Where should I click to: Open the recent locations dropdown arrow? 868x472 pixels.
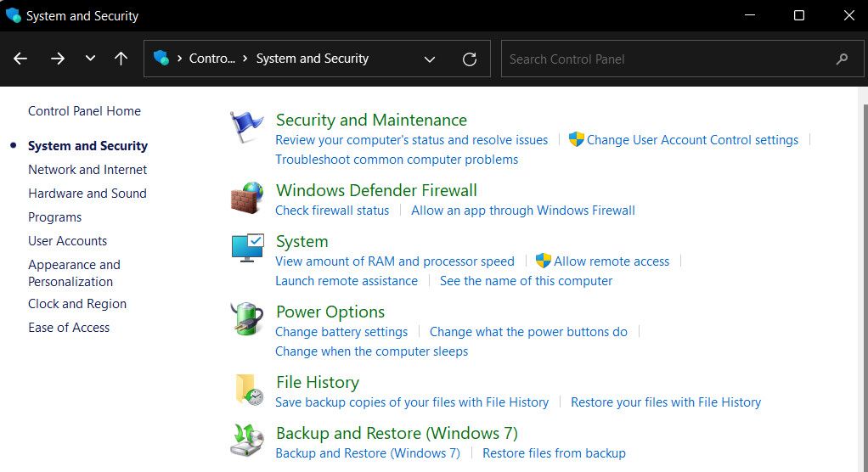[x=90, y=58]
